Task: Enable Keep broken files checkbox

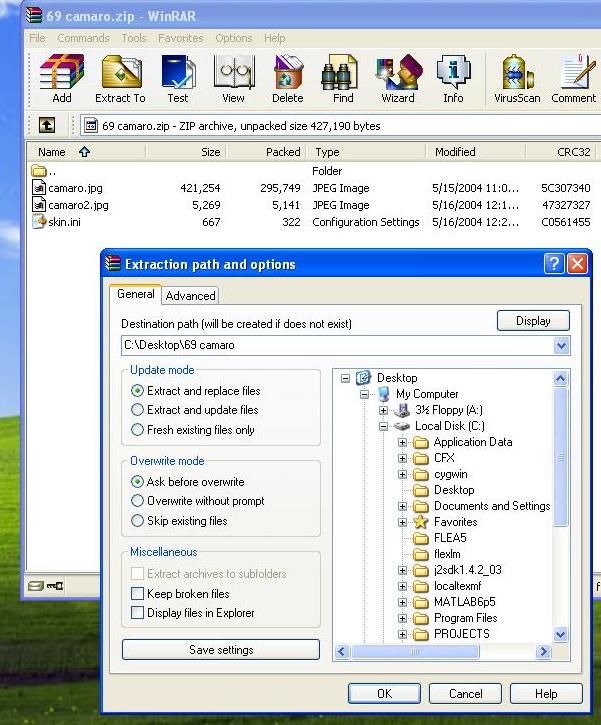Action: tap(137, 593)
